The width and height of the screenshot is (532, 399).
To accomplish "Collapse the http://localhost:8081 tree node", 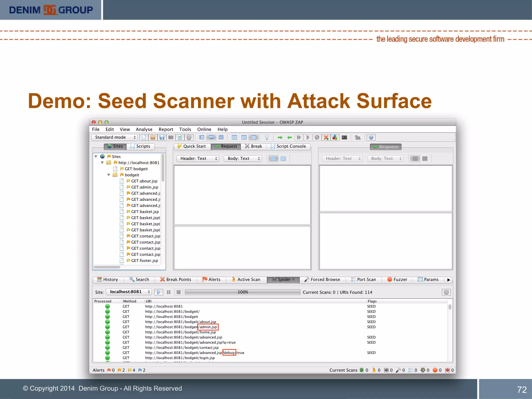I will pos(102,163).
